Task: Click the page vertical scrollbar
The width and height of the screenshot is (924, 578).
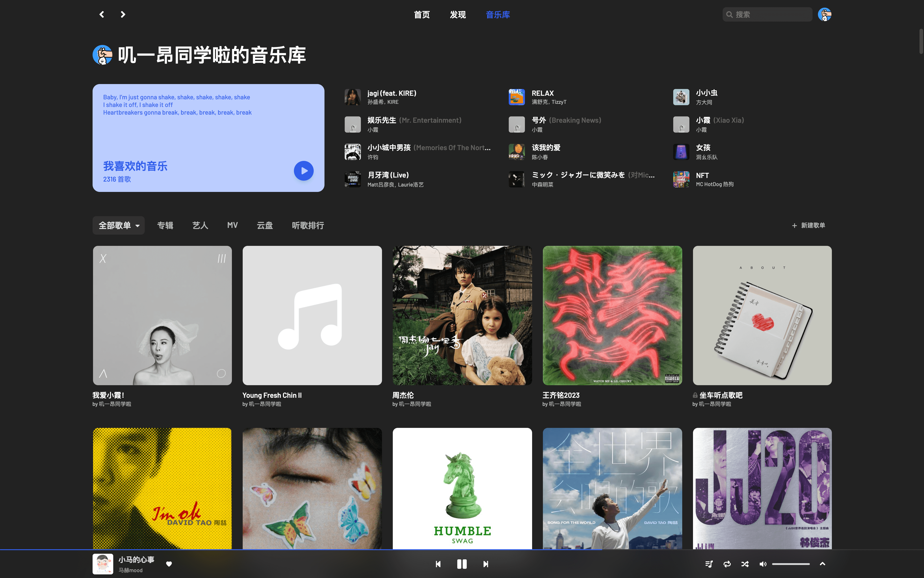Action: pyautogui.click(x=921, y=41)
